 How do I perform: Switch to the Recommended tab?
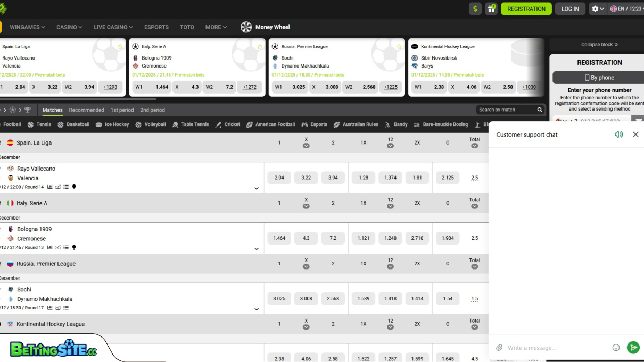pyautogui.click(x=86, y=110)
